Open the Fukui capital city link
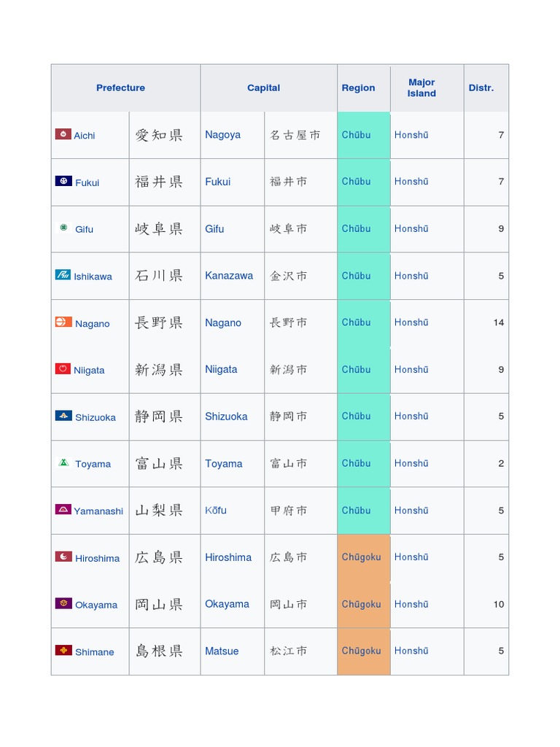Viewport: 560px width, 747px height. (x=217, y=182)
